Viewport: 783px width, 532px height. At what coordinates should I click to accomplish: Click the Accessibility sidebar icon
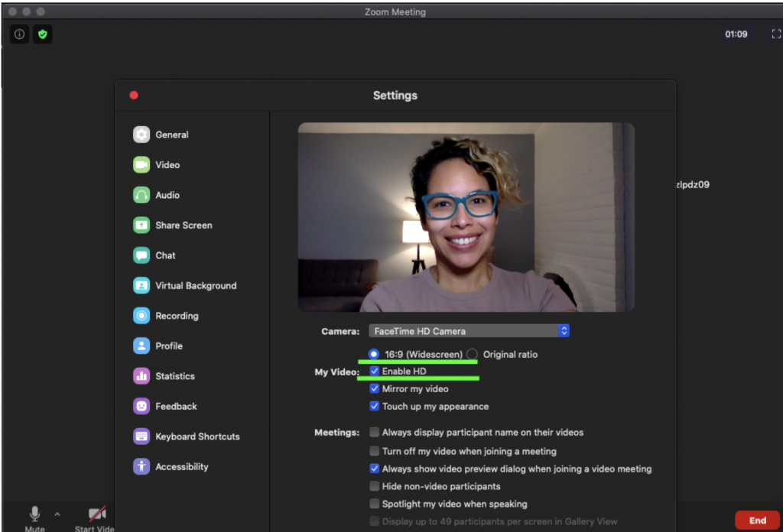(141, 466)
